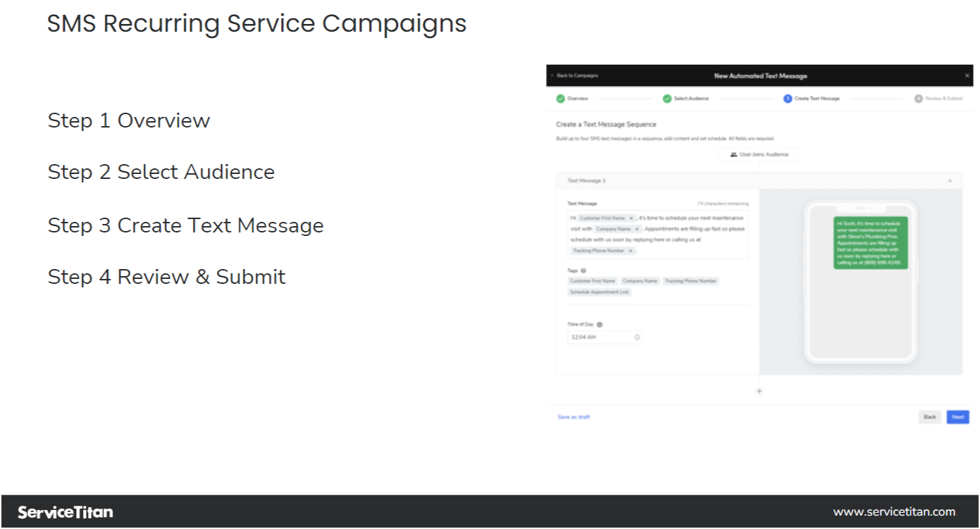Open the Review & Submit step
Image resolution: width=980 pixels, height=529 pixels.
(938, 99)
